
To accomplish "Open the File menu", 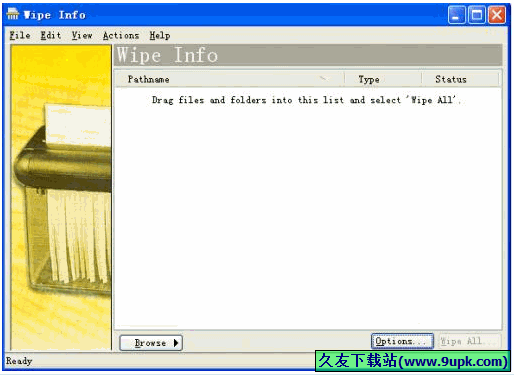I will click(20, 35).
